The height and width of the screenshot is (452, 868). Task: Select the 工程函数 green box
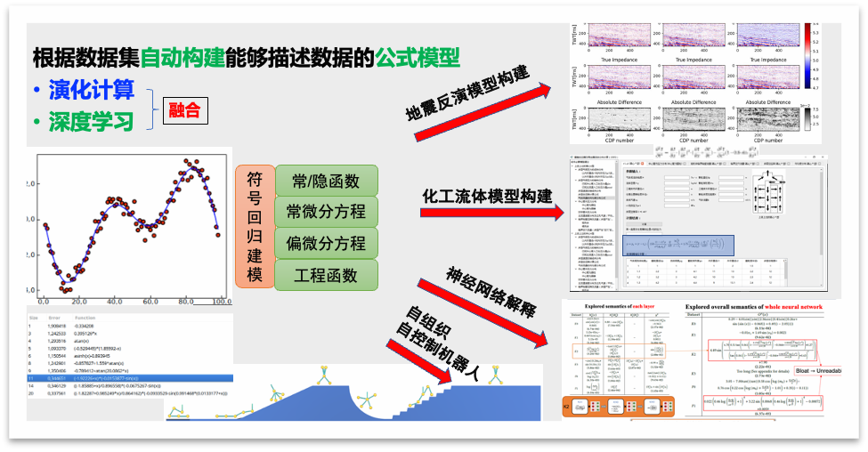[326, 274]
